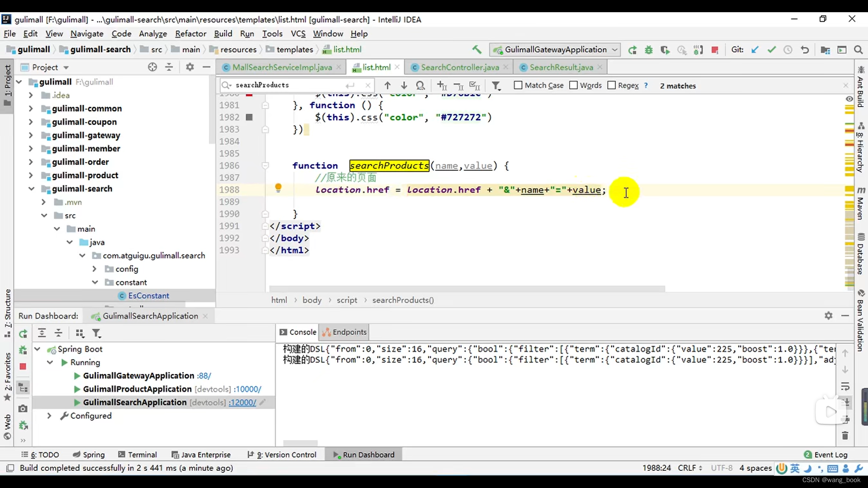Click the CRLF line separator status
Viewport: 868px width, 488px height.
click(x=690, y=468)
